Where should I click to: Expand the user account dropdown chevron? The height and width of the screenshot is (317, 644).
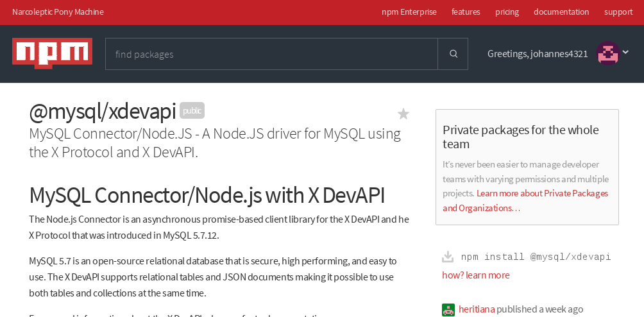pyautogui.click(x=625, y=52)
